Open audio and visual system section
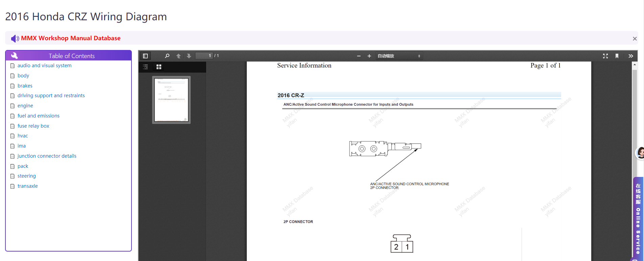Viewport: 644px width, 261px height. [45, 66]
